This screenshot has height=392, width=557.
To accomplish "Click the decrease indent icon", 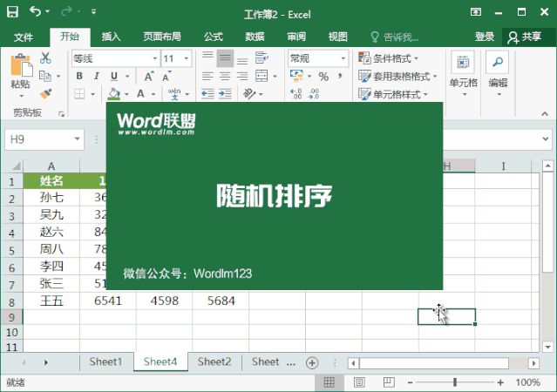I will click(207, 94).
